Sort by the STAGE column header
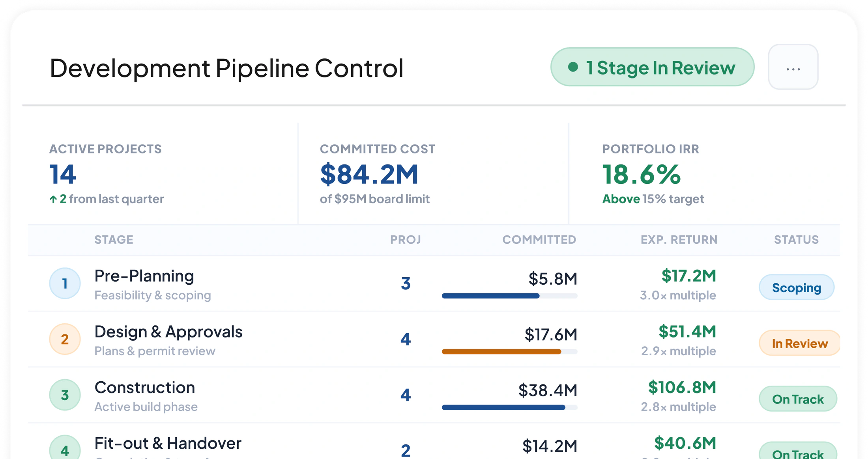Screen dimensions: 868x459 (x=114, y=239)
